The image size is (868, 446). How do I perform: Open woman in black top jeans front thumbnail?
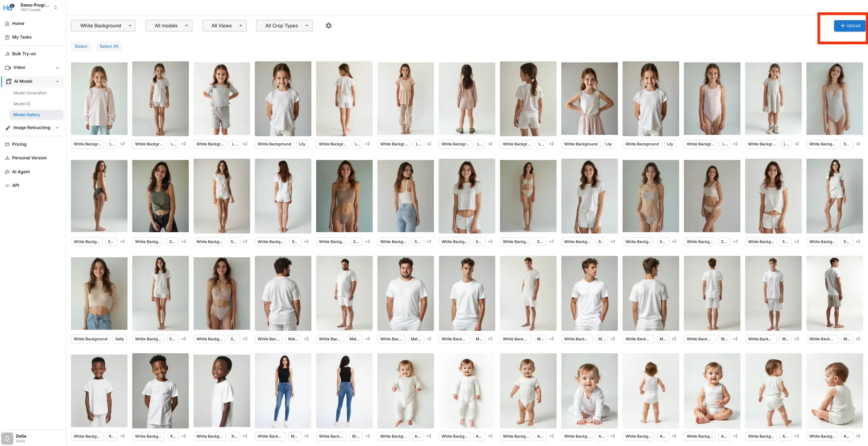[x=283, y=391]
